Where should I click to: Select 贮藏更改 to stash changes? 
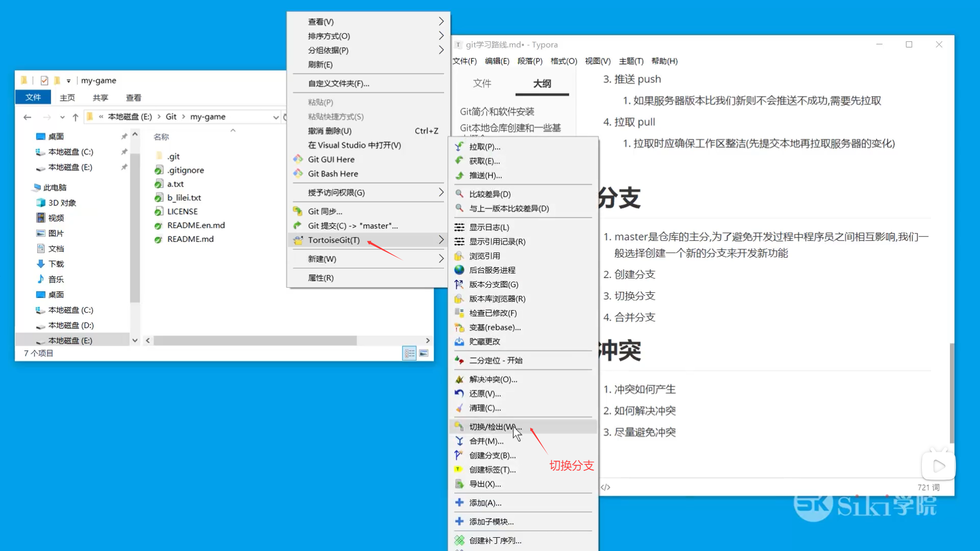485,341
